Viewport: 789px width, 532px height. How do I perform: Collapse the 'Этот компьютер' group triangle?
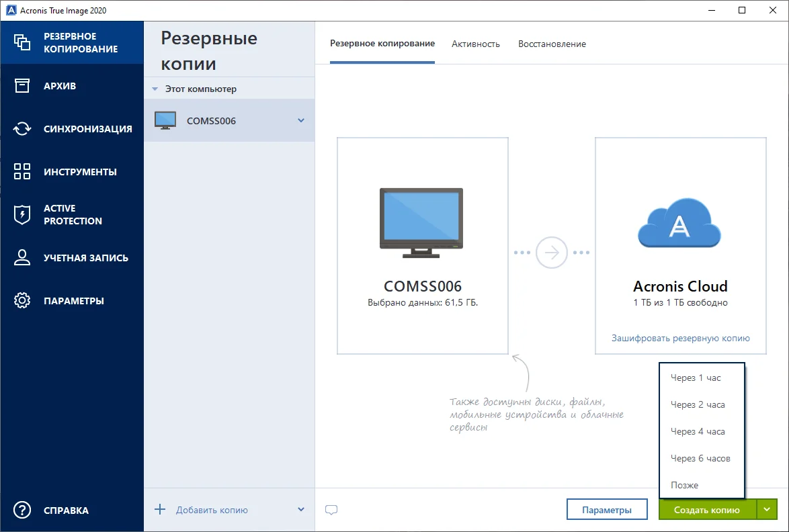(x=155, y=89)
